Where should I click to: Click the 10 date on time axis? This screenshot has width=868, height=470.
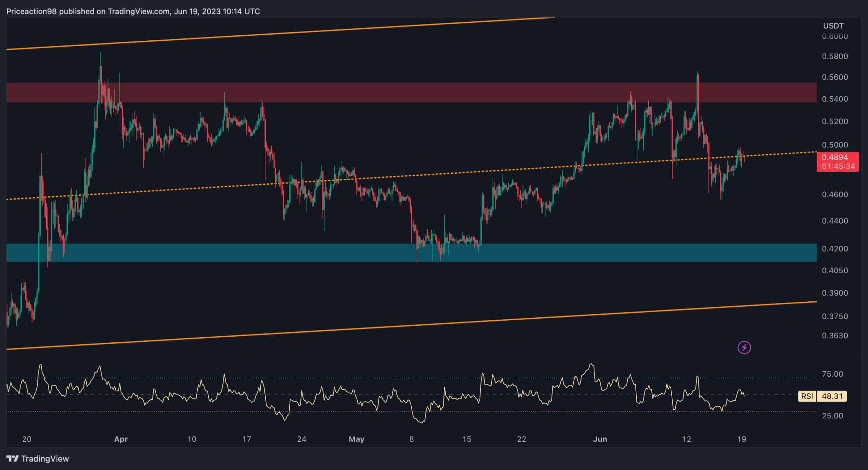192,439
